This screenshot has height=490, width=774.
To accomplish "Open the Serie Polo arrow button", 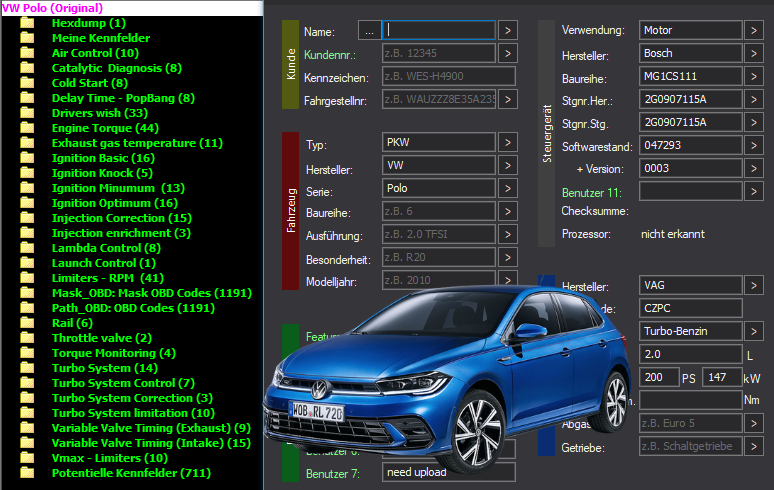I will coord(507,188).
